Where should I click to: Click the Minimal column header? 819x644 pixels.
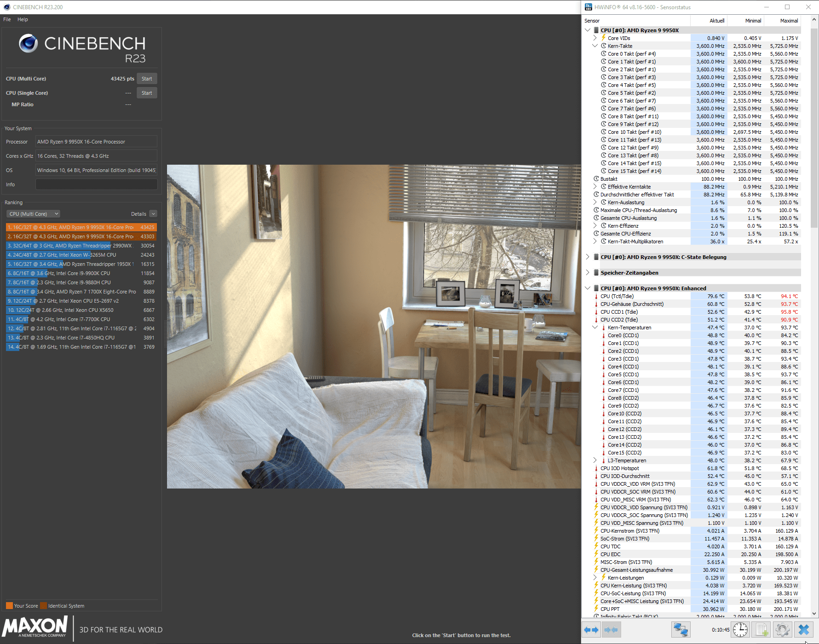745,21
